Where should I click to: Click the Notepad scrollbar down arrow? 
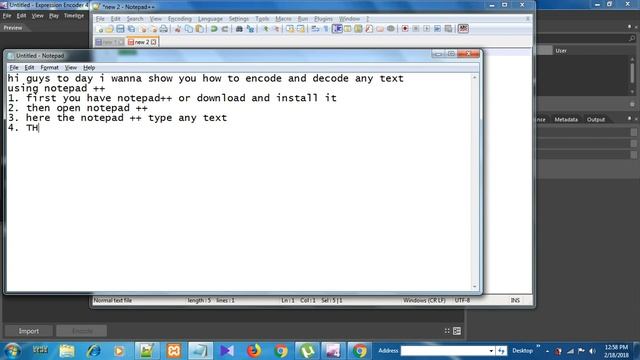[474, 287]
